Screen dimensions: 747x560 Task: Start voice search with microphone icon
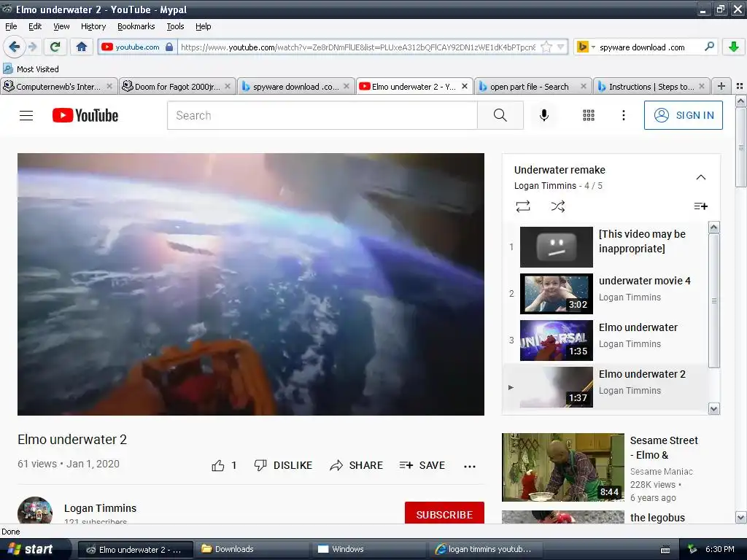(544, 115)
